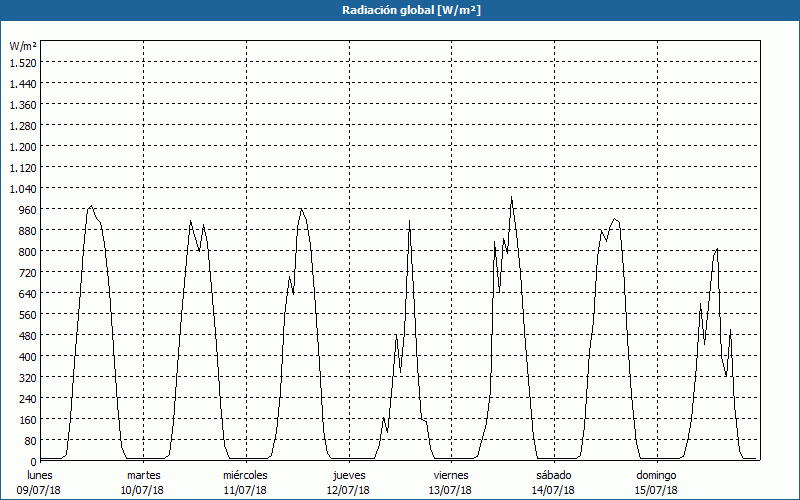
Task: Click the 800 y-axis value
Action: [28, 252]
